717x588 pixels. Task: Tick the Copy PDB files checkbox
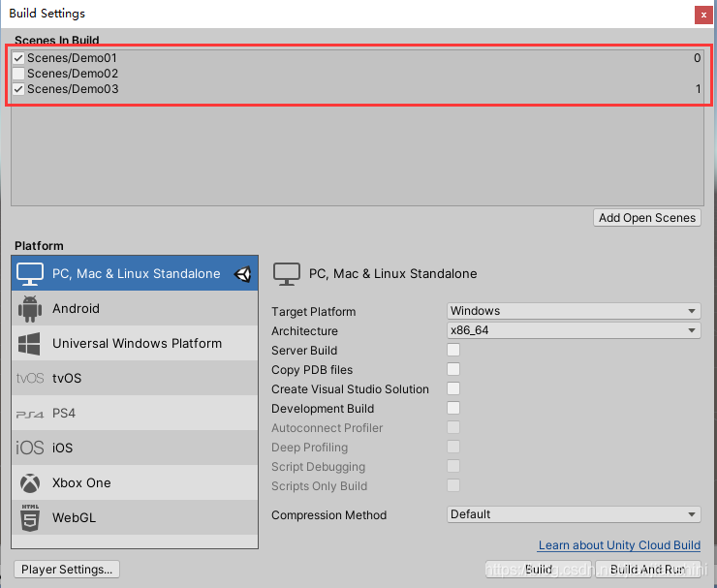pos(453,369)
